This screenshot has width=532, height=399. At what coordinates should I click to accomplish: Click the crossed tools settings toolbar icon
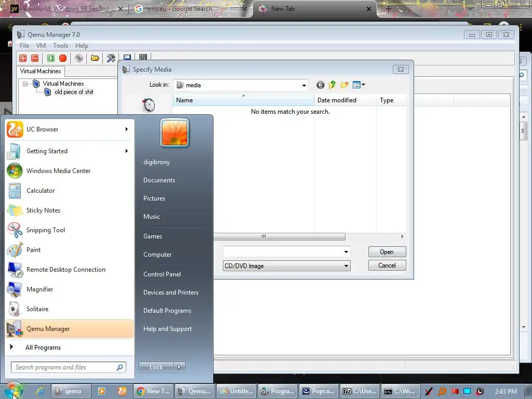(111, 58)
